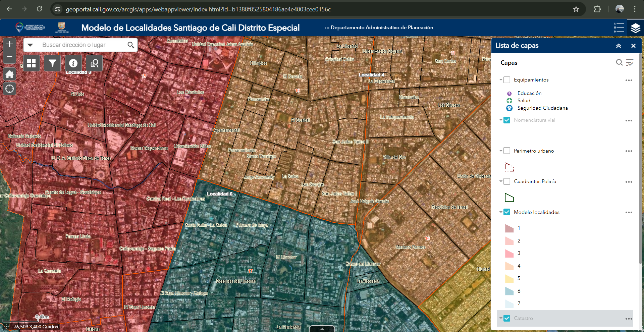Collapse the Perímetro urbano layer legend
Screen dimensions: 644x332
tap(501, 151)
